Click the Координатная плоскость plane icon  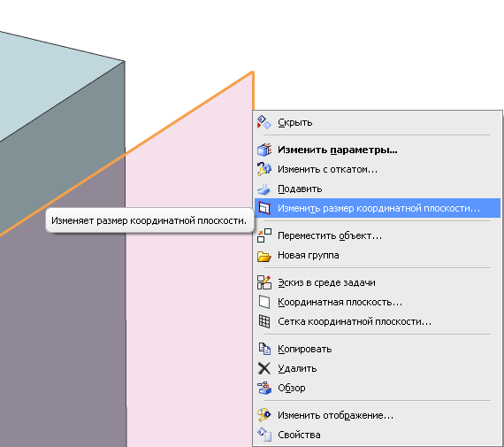coord(263,302)
